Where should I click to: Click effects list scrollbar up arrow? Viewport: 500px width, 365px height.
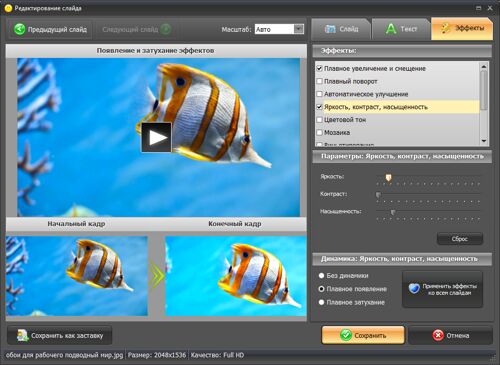(x=484, y=67)
